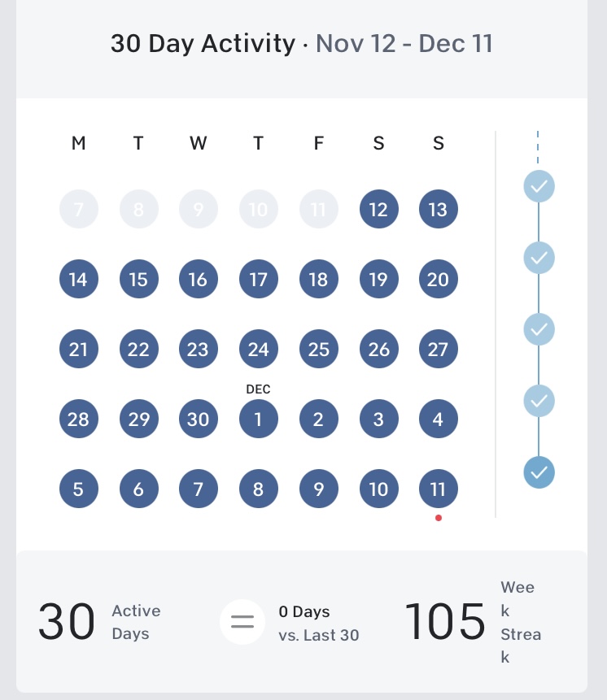Click the 30 Active Days stat

[x=99, y=623]
